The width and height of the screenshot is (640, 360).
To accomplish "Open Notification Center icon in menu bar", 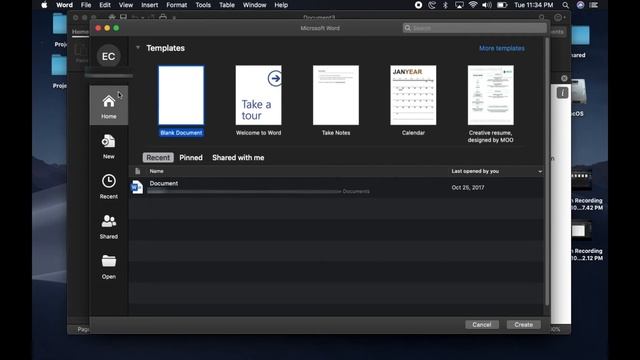I will click(594, 5).
